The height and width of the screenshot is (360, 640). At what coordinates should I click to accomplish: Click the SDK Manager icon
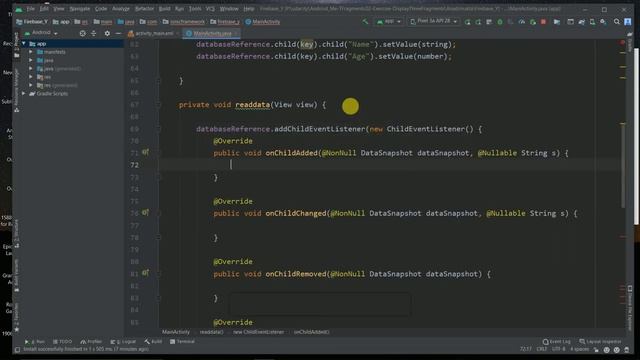[x=603, y=22]
